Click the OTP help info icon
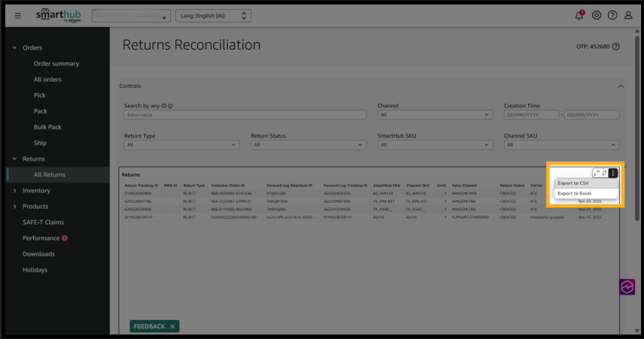644x339 pixels. [x=616, y=47]
